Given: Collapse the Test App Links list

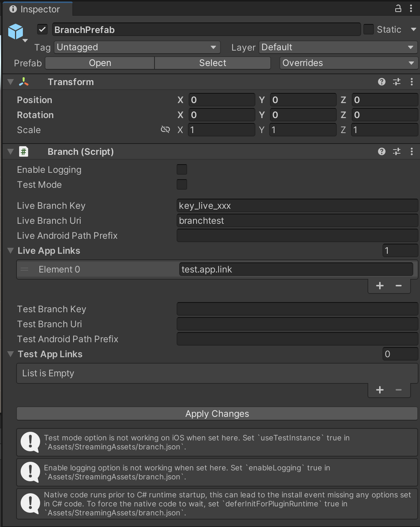Looking at the screenshot, I should click(x=10, y=354).
